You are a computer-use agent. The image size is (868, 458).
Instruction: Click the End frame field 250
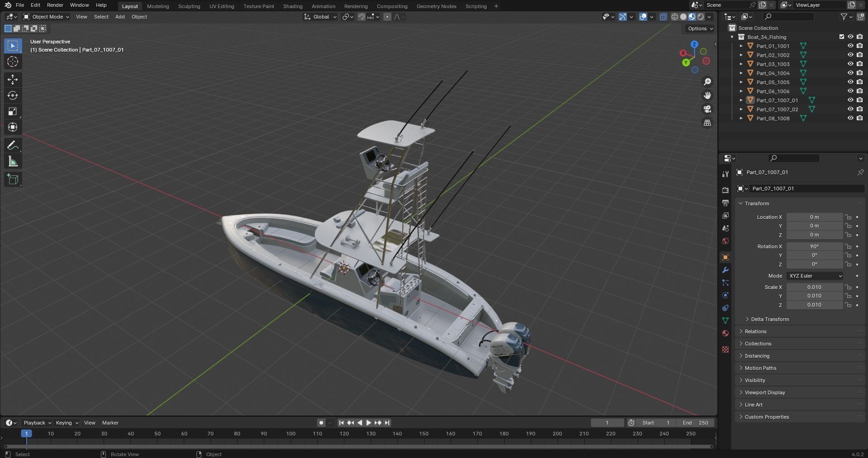[x=696, y=423]
